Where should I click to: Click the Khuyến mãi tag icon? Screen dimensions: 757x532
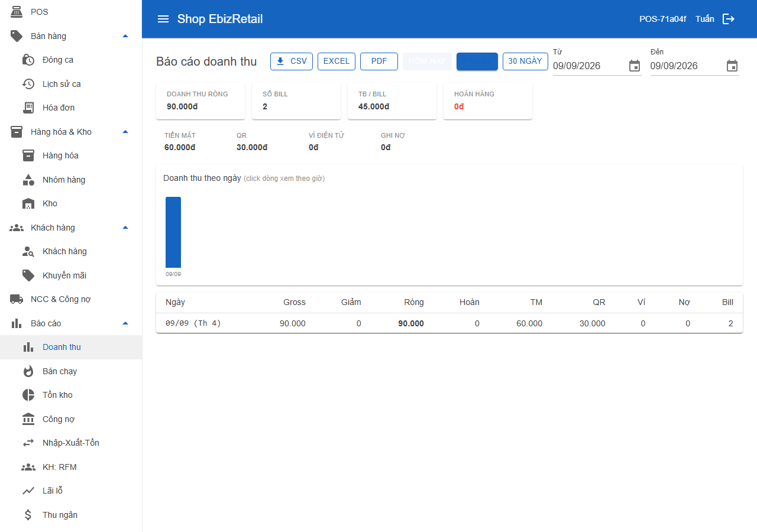point(28,275)
